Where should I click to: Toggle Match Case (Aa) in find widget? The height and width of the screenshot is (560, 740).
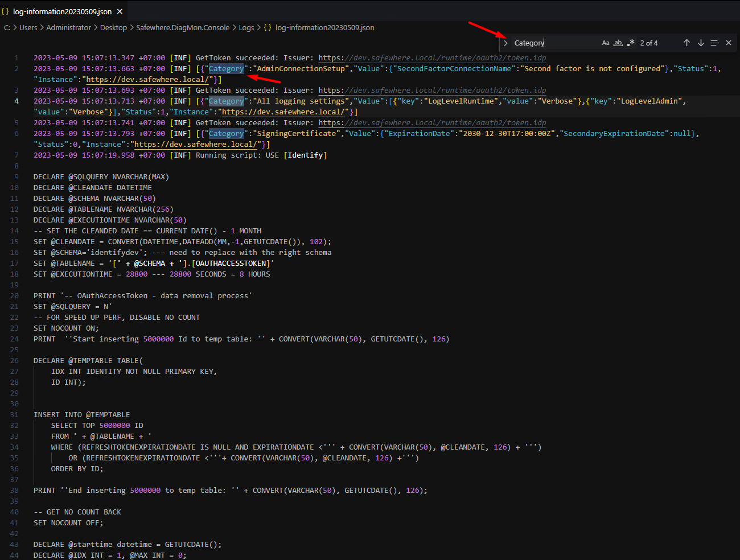(x=606, y=43)
